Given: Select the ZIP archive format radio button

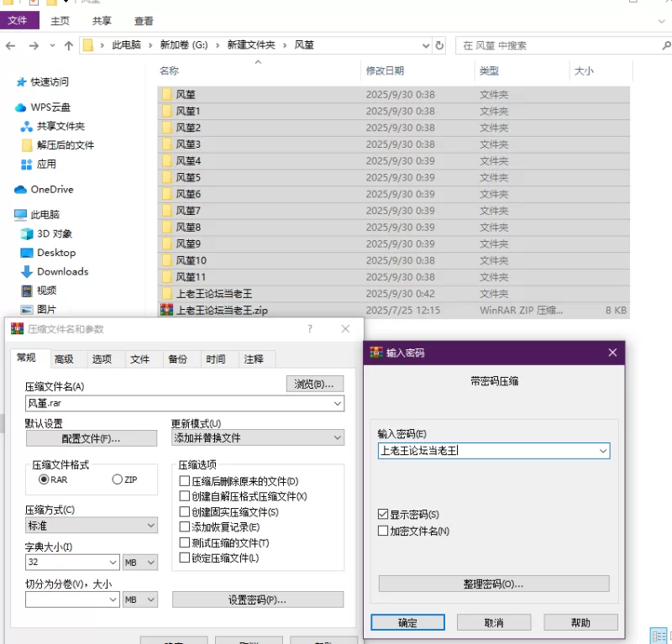Looking at the screenshot, I should click(x=118, y=479).
